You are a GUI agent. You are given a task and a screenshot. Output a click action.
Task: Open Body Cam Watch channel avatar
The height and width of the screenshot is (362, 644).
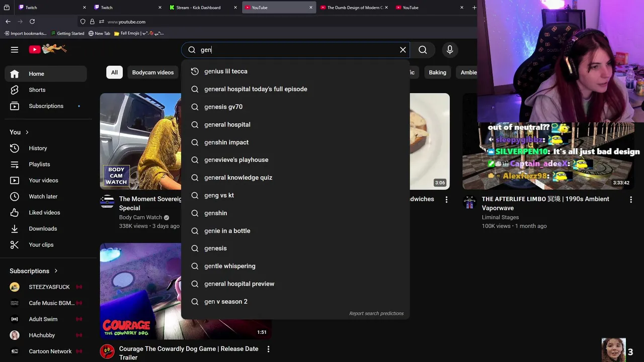tap(107, 202)
